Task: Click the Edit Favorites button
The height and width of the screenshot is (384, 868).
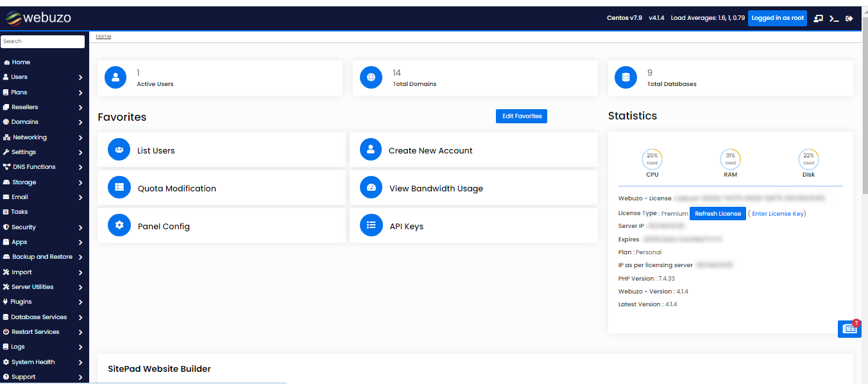Action: coord(521,116)
